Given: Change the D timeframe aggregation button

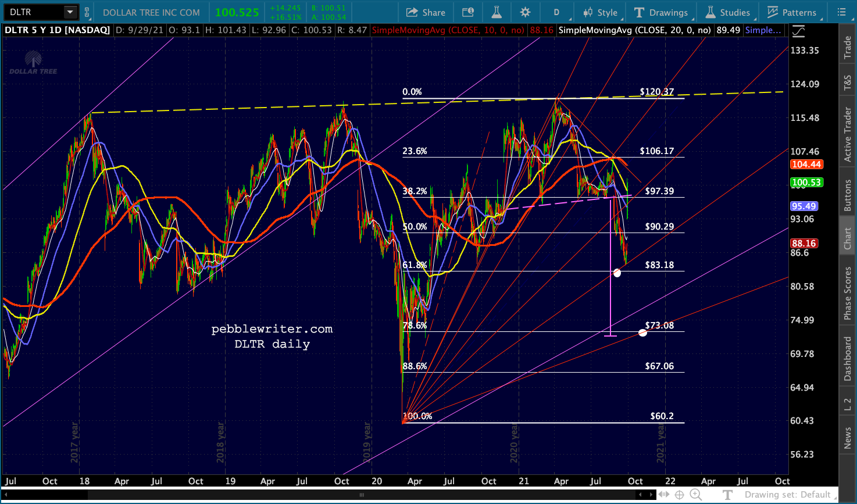Looking at the screenshot, I should click(x=556, y=12).
